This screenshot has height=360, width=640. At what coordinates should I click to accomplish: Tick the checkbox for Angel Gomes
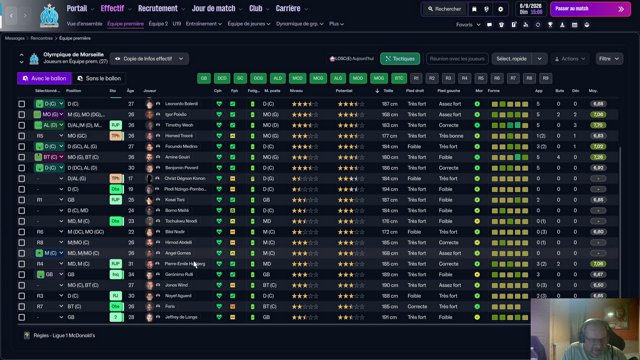click(22, 253)
